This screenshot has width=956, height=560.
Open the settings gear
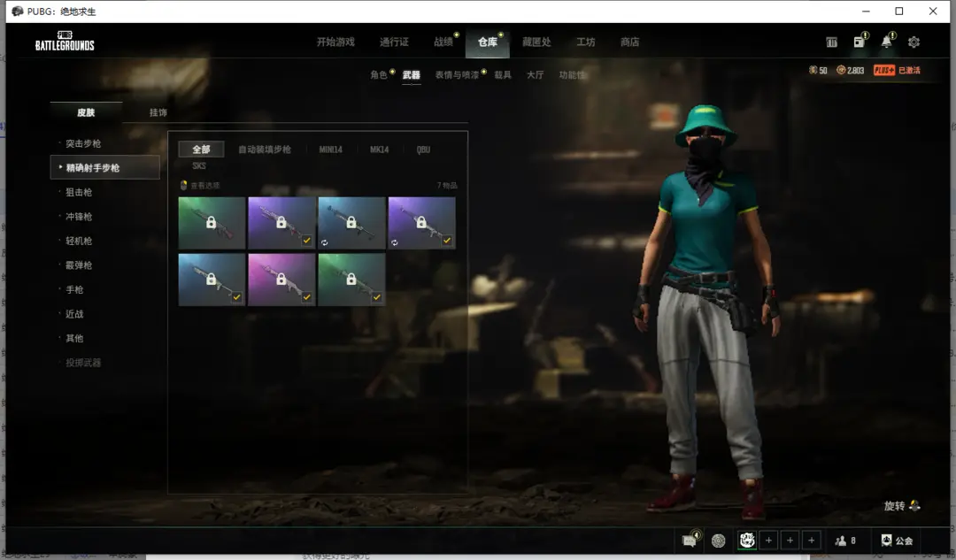click(x=914, y=42)
